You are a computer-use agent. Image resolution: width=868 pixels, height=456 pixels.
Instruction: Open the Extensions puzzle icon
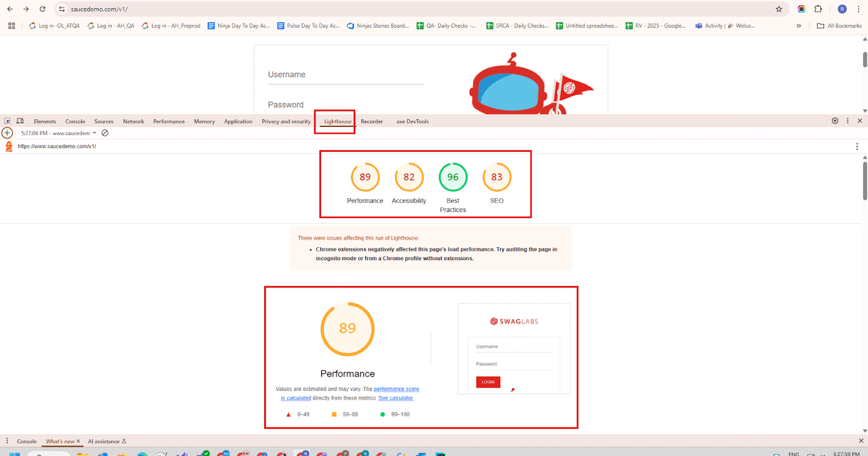coord(818,9)
